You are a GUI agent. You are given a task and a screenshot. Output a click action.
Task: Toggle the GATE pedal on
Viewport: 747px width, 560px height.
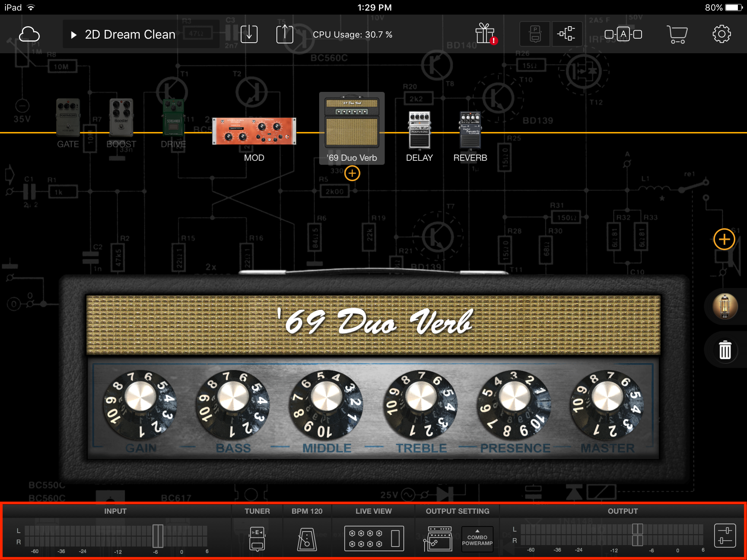coord(68,117)
